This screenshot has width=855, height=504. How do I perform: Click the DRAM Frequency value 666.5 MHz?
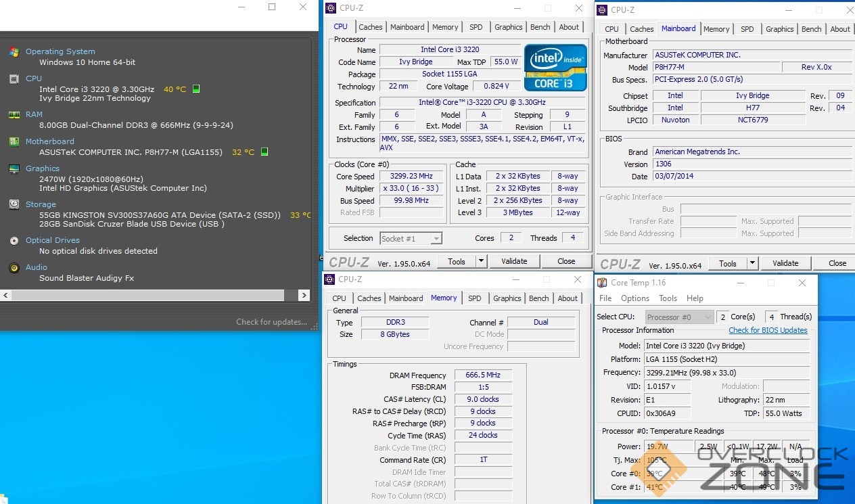pos(483,375)
